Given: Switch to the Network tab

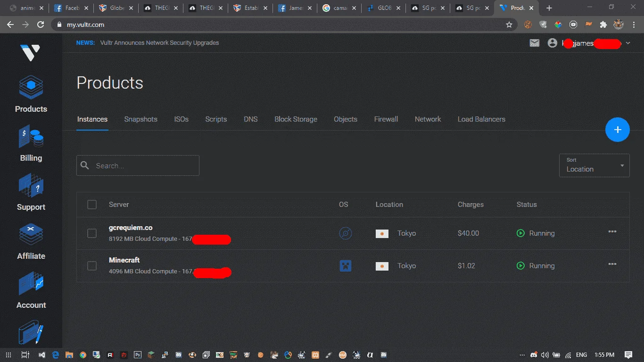Looking at the screenshot, I should click(x=428, y=119).
